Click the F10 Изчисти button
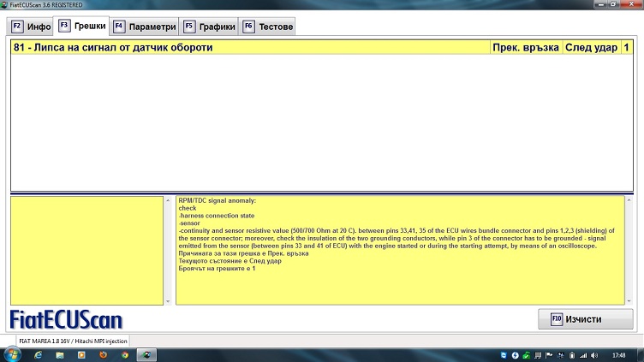The width and height of the screenshot is (644, 362). click(x=586, y=319)
